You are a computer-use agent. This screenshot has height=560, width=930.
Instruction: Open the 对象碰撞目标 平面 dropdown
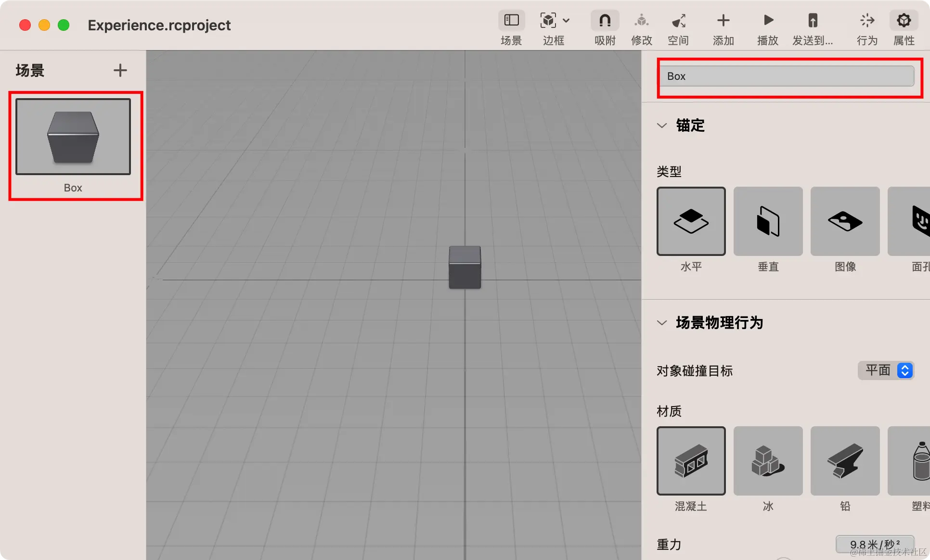coord(886,370)
